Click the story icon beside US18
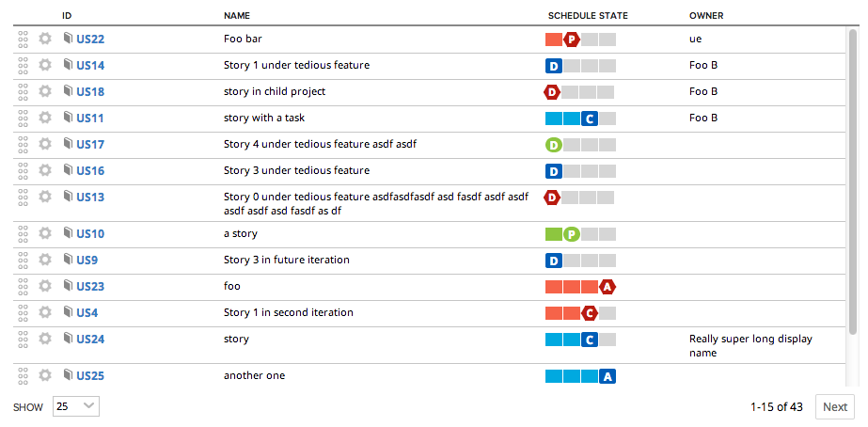 [x=68, y=91]
